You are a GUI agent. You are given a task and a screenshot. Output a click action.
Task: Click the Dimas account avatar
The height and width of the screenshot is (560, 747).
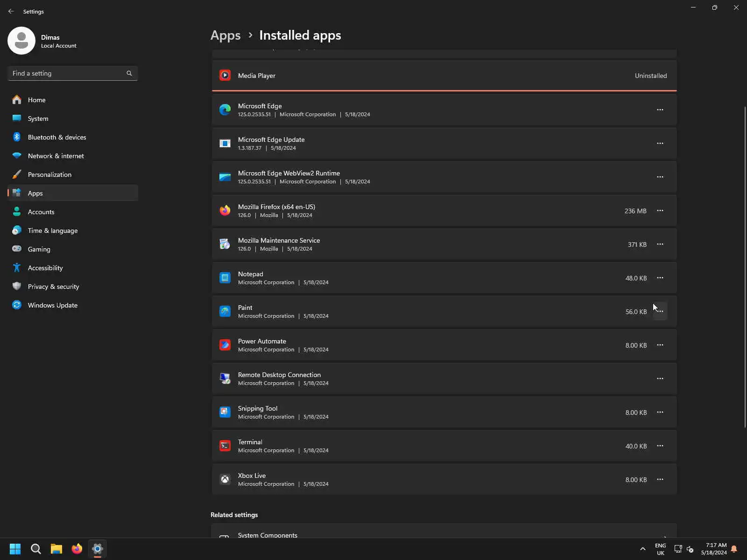21,41
